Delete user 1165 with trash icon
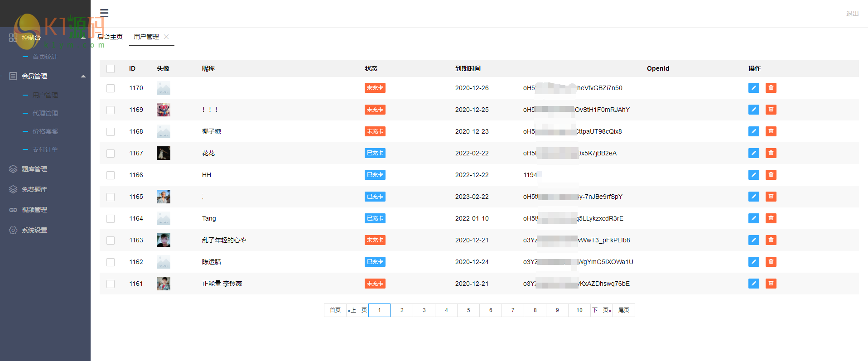 click(771, 197)
